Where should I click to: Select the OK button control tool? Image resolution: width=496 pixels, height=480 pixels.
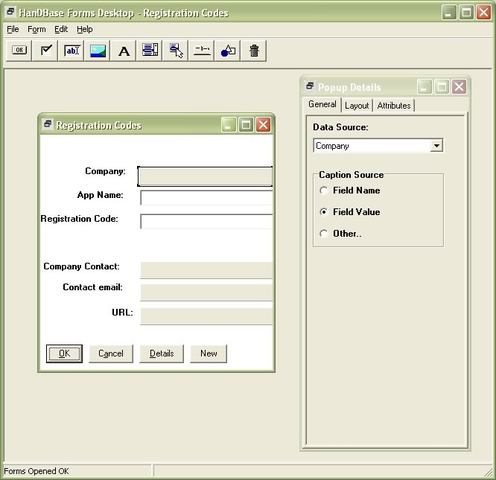[x=19, y=50]
